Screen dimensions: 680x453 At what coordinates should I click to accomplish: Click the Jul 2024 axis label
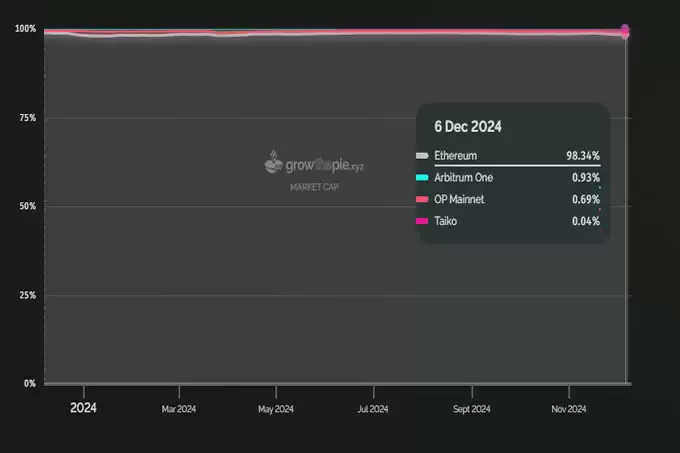373,409
